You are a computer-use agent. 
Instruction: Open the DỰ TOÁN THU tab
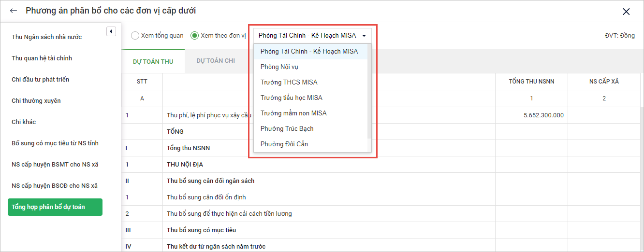[153, 61]
